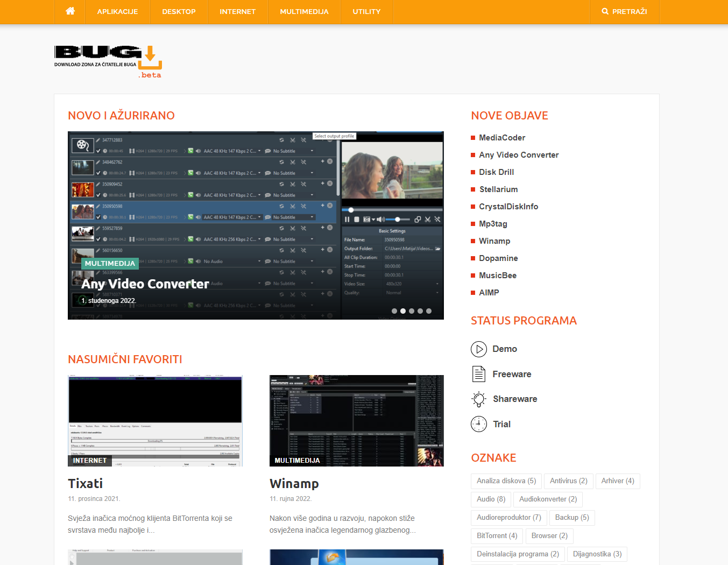
Task: Open CrystalDiskInfo from Nove objave
Action: coord(508,207)
